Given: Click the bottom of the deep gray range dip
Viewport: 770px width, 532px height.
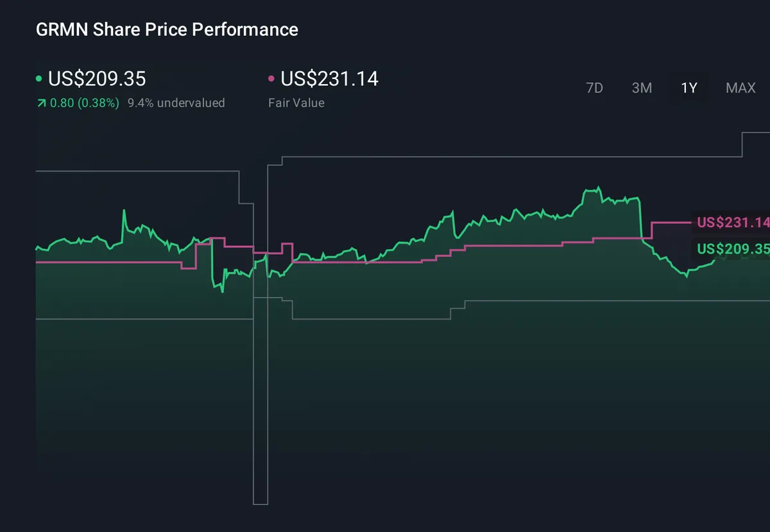Looking at the screenshot, I should coord(260,504).
